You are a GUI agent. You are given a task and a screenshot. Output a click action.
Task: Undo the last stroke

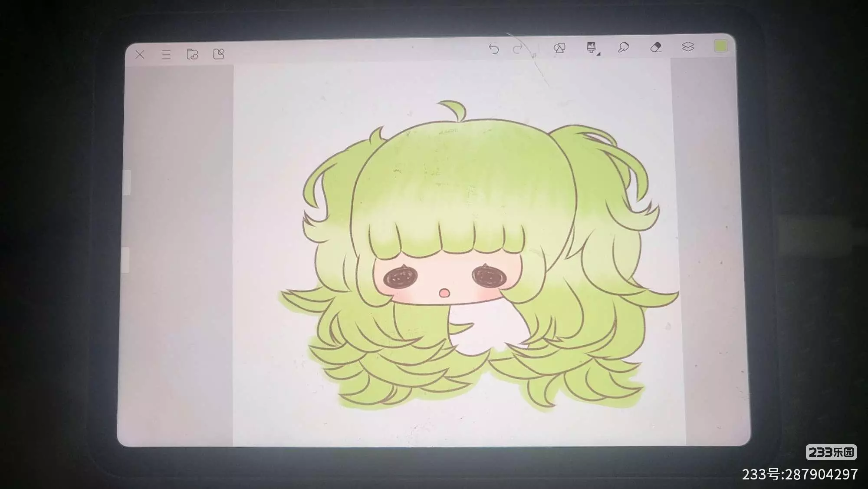493,49
